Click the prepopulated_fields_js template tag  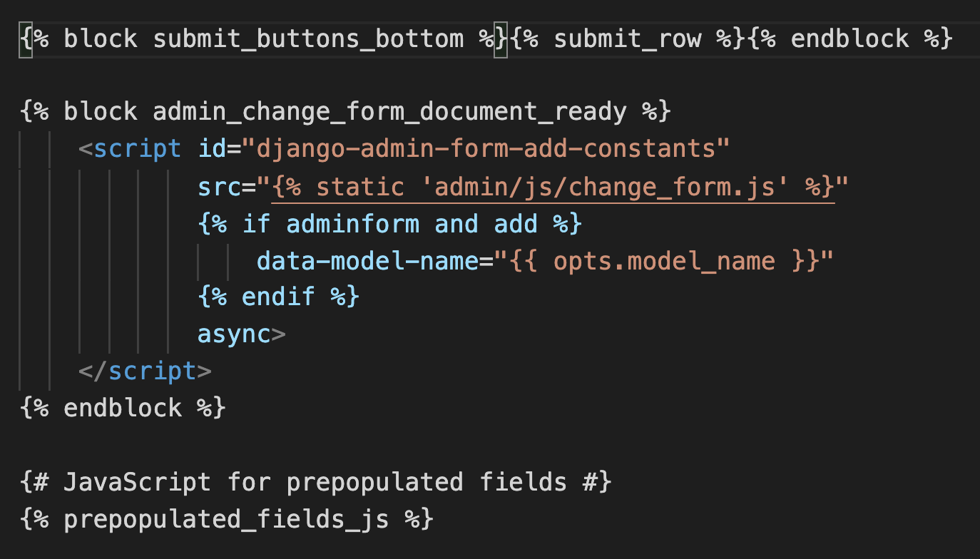pyautogui.click(x=226, y=520)
